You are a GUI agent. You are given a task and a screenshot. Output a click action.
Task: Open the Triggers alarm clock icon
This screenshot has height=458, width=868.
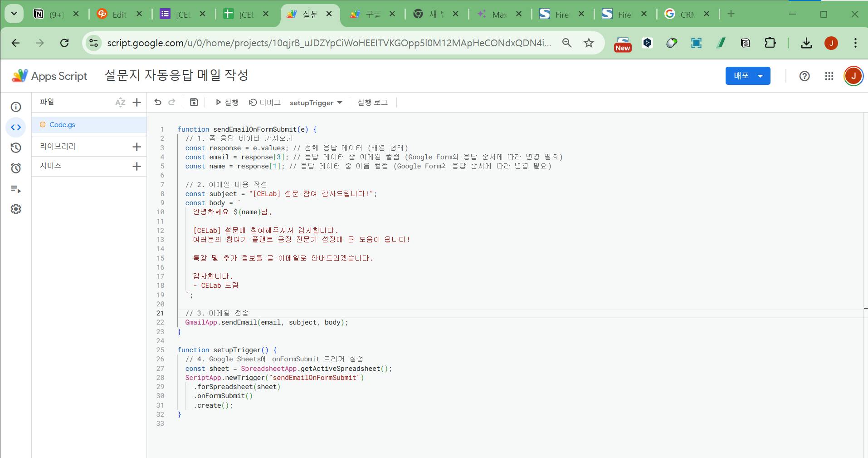click(x=16, y=168)
